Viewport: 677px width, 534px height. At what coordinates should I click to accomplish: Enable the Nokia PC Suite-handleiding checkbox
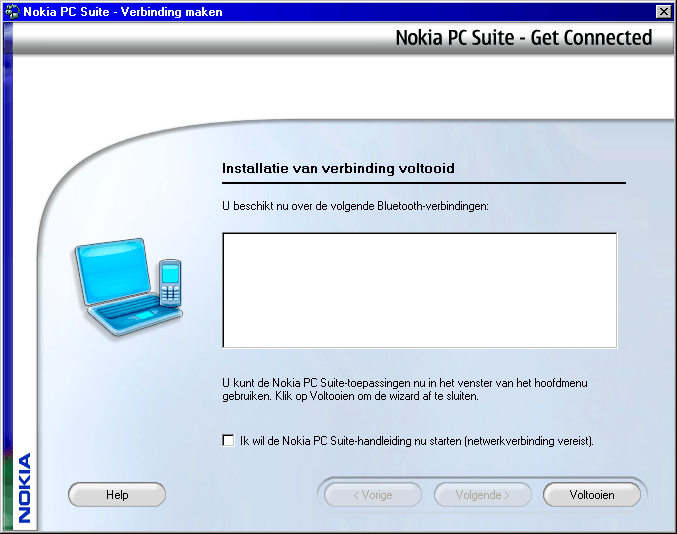pyautogui.click(x=228, y=440)
